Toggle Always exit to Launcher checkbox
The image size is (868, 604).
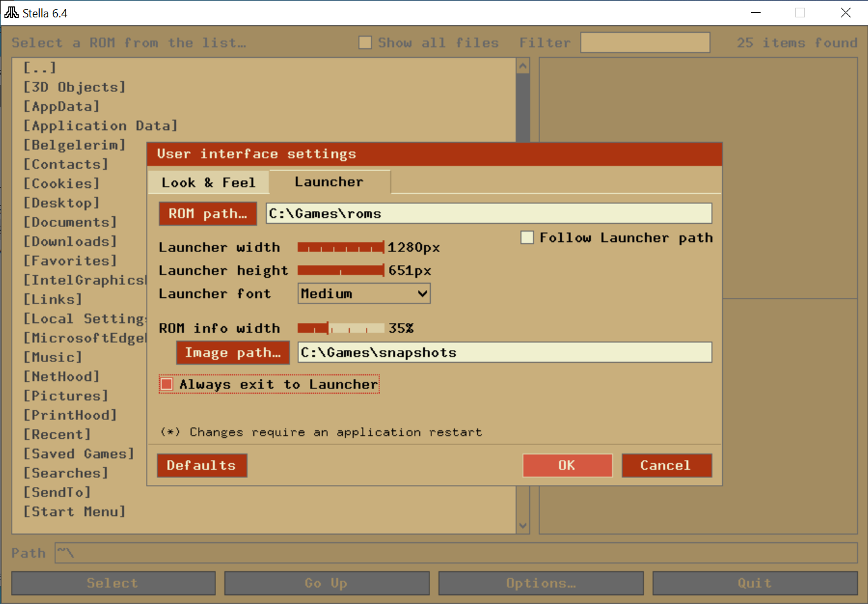click(x=167, y=384)
